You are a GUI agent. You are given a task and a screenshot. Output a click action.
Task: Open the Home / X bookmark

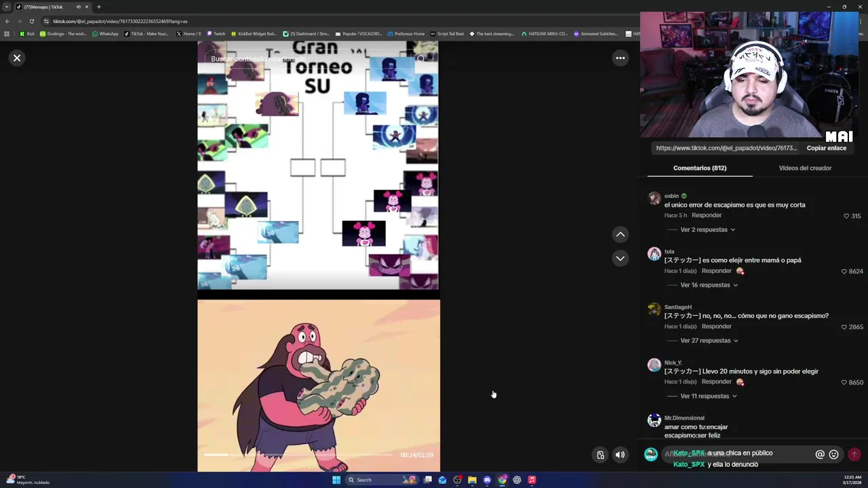click(189, 34)
